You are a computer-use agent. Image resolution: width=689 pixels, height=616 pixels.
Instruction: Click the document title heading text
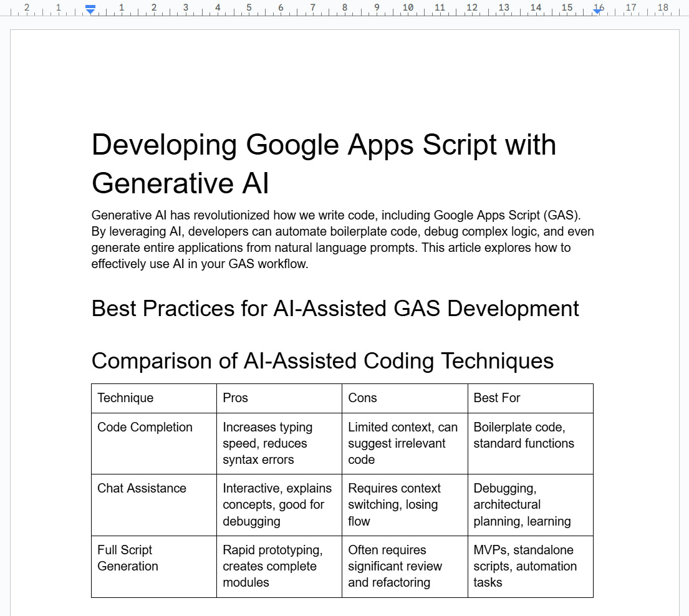324,163
